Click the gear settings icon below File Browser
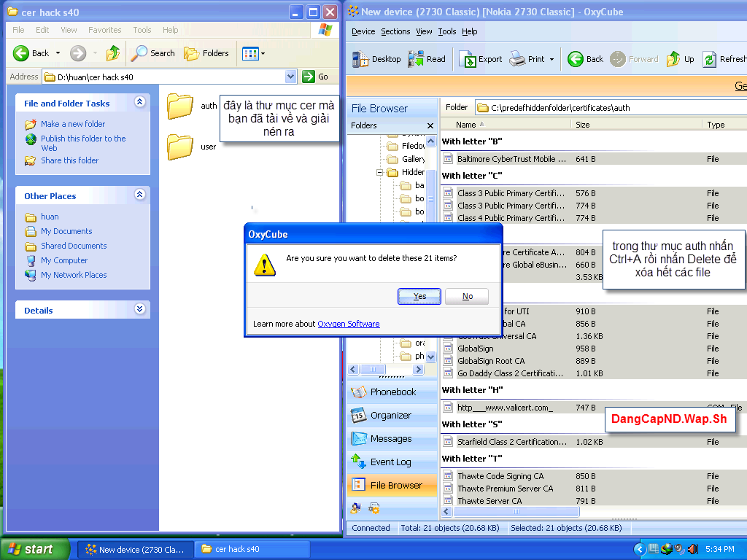747x560 pixels. pyautogui.click(x=374, y=508)
